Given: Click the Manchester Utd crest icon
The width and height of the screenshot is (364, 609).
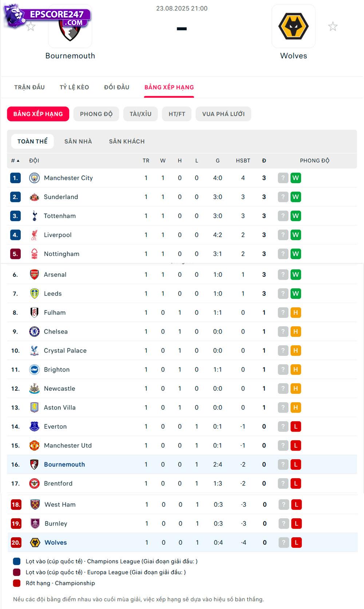Looking at the screenshot, I should pyautogui.click(x=34, y=445).
